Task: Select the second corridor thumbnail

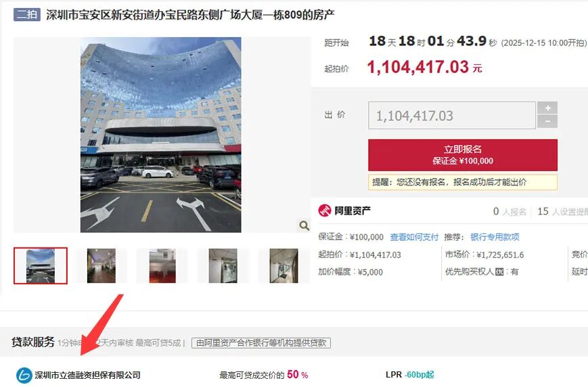Action: (101, 265)
